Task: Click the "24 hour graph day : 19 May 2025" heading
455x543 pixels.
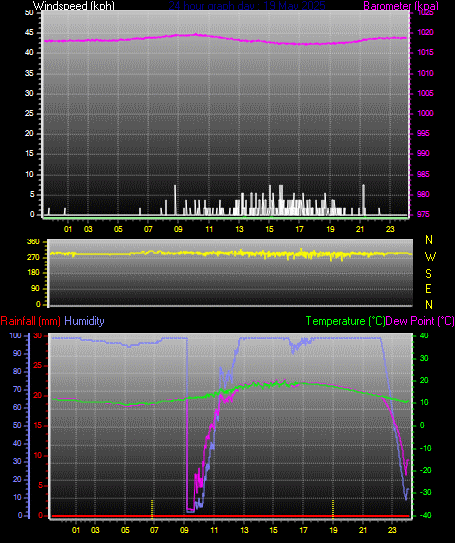Action: point(247,6)
